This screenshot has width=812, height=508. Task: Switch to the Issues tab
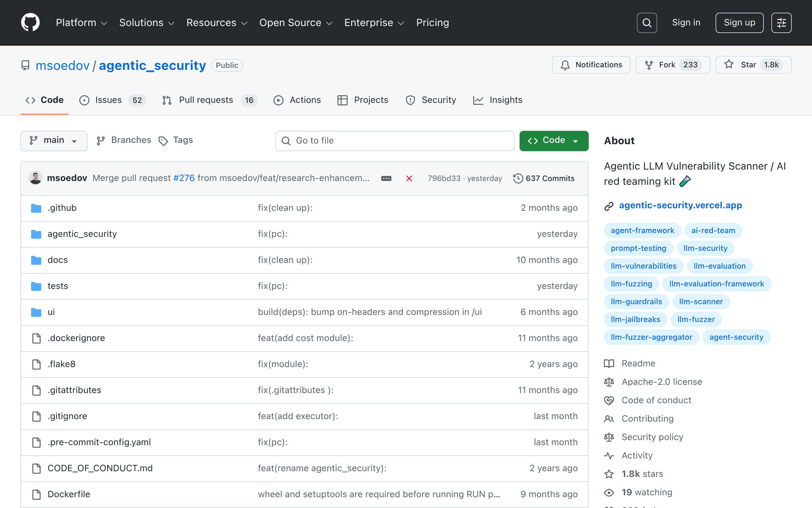(x=112, y=100)
